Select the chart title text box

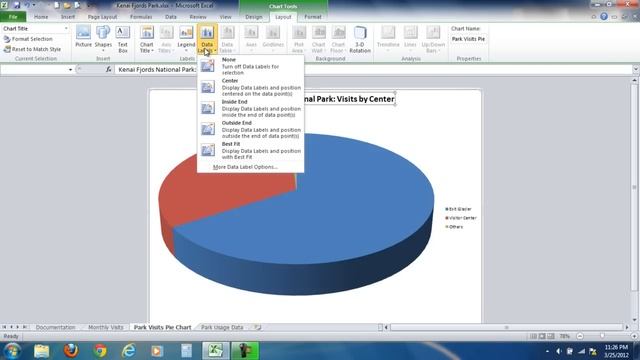coord(349,99)
